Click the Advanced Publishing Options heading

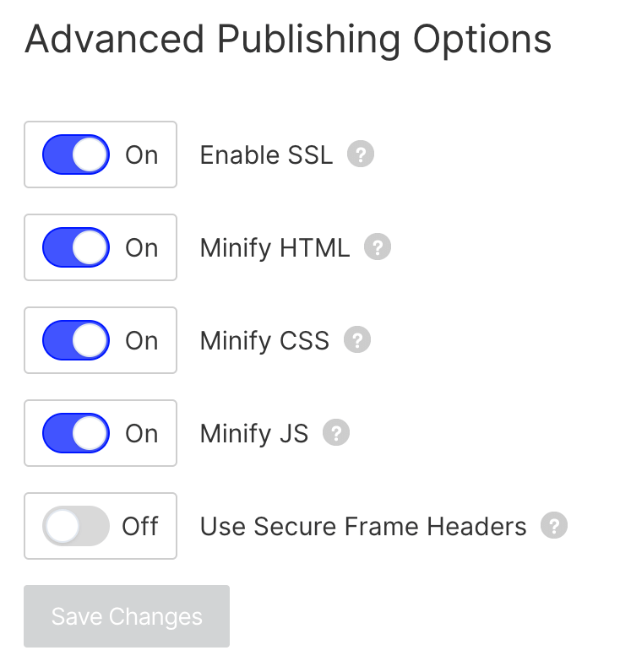coord(288,40)
